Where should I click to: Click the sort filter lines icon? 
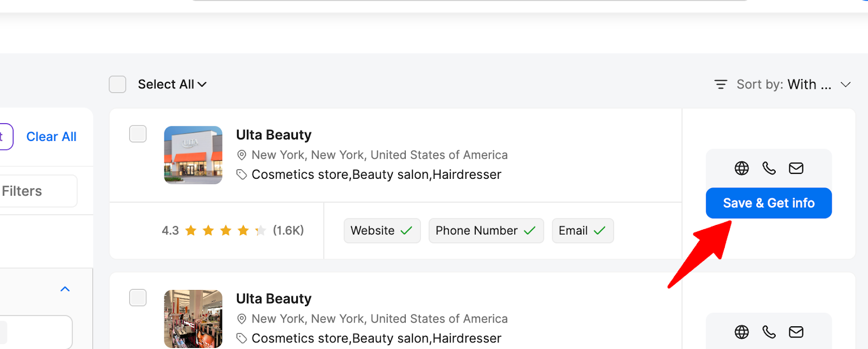(x=720, y=85)
